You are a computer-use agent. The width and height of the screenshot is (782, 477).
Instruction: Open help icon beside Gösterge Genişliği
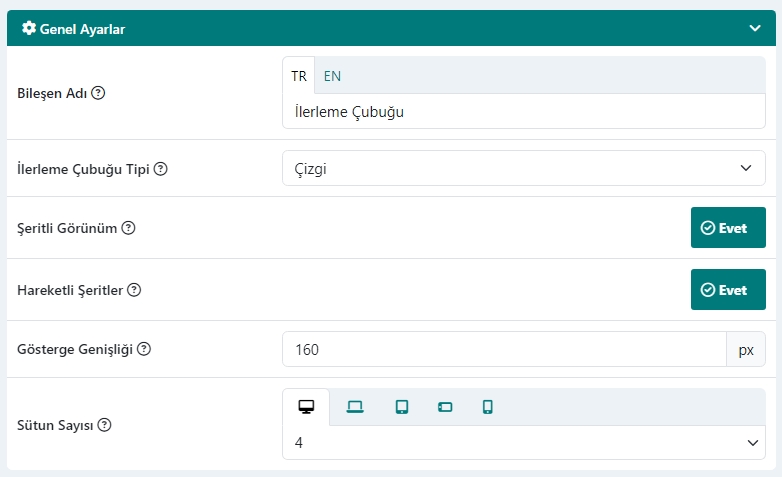[144, 349]
